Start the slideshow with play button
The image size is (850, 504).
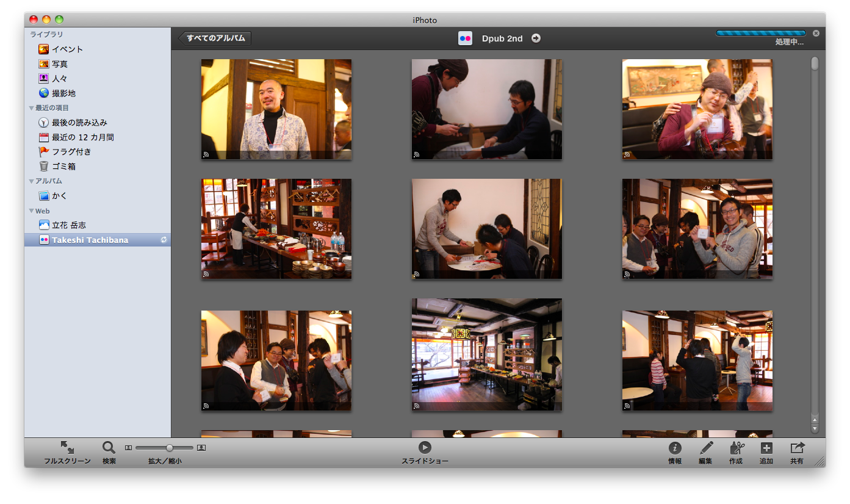(x=425, y=448)
